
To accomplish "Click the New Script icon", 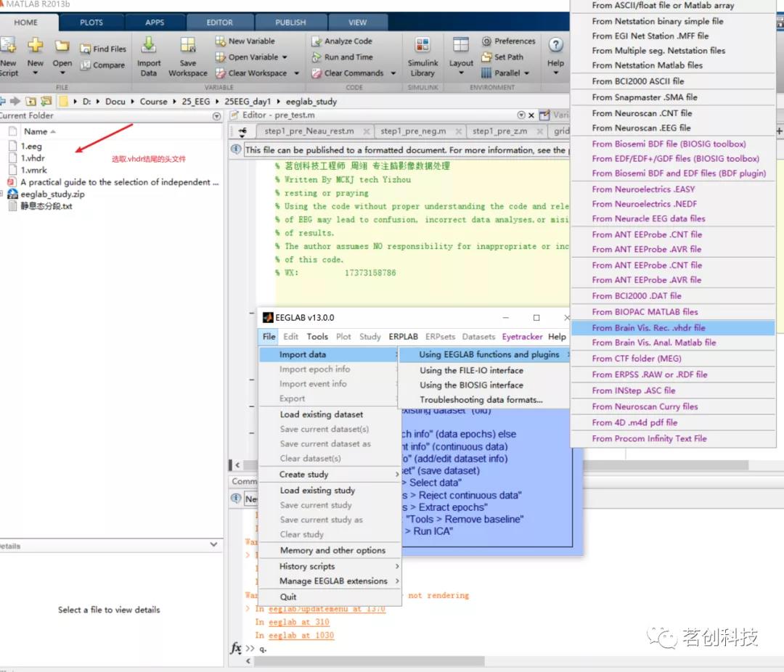I will [x=8, y=45].
